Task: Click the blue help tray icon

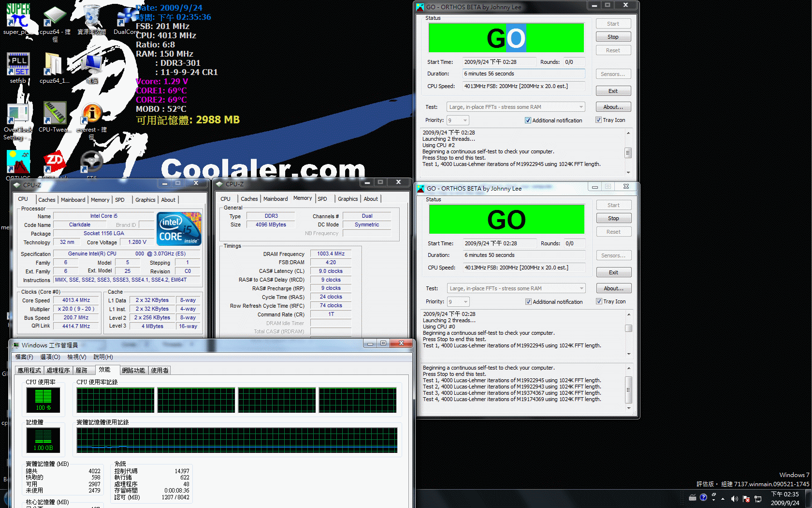Action: (703, 497)
